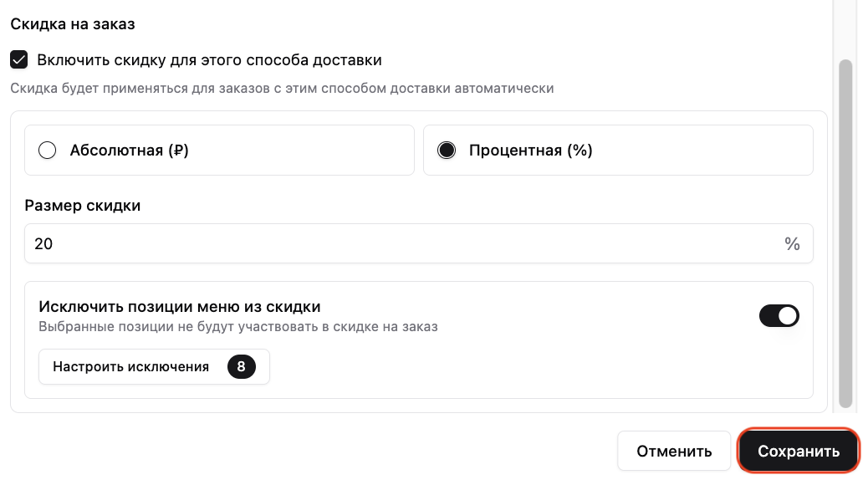Screen dimensions: 868x480
Task: Select the Абсолютная (₽) radio option
Action: [x=47, y=150]
